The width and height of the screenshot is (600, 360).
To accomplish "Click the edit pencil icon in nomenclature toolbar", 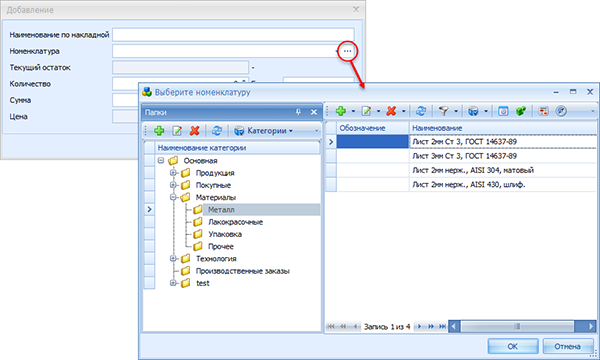I will click(x=366, y=111).
